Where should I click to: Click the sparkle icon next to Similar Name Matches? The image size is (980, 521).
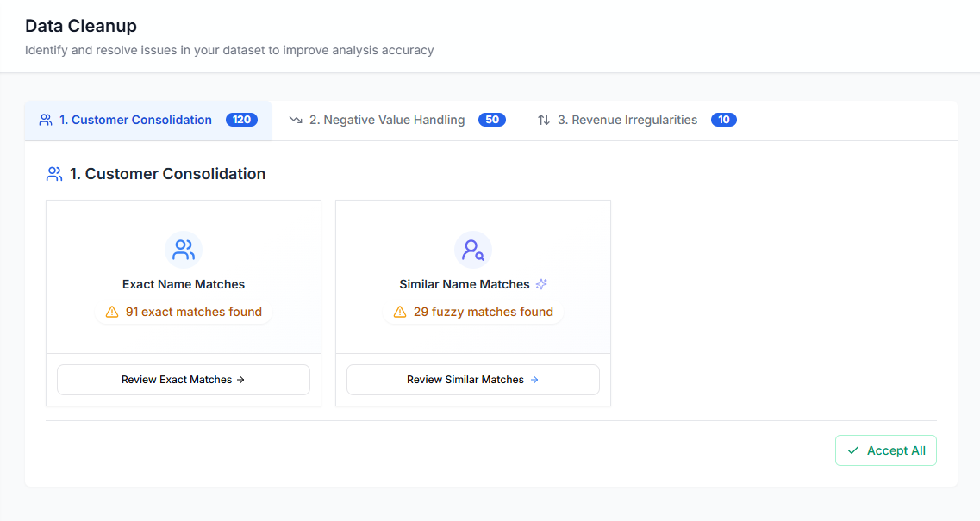tap(540, 283)
